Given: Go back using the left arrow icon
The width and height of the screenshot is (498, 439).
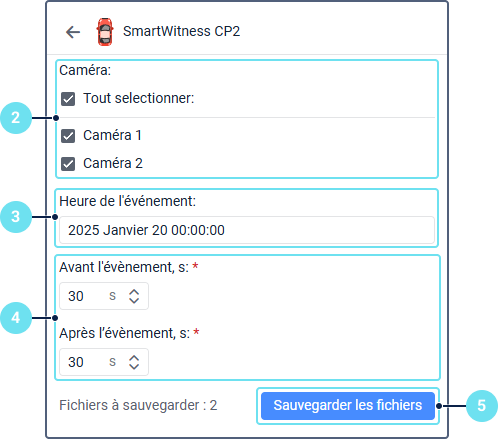Looking at the screenshot, I should 73,32.
